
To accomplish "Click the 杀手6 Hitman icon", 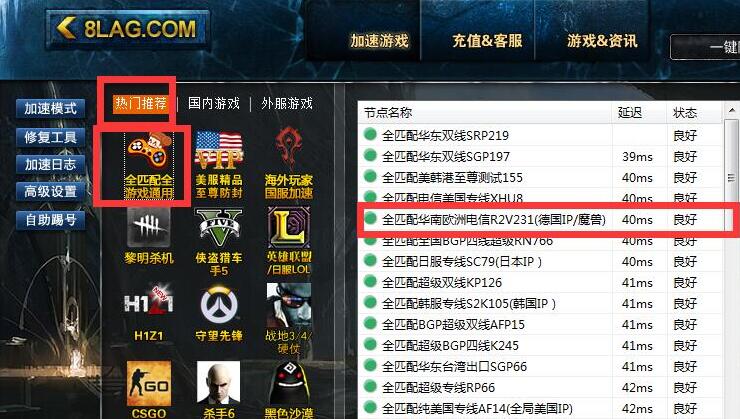I will [x=219, y=390].
